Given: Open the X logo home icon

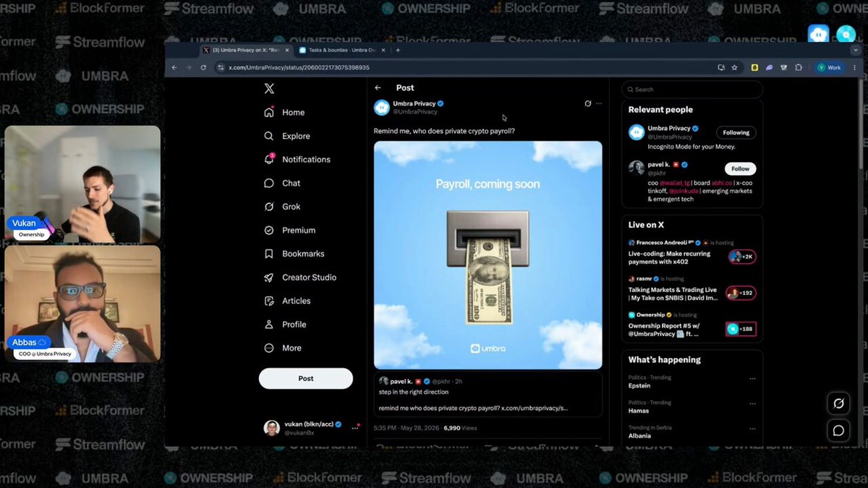Looking at the screenshot, I should tap(269, 88).
